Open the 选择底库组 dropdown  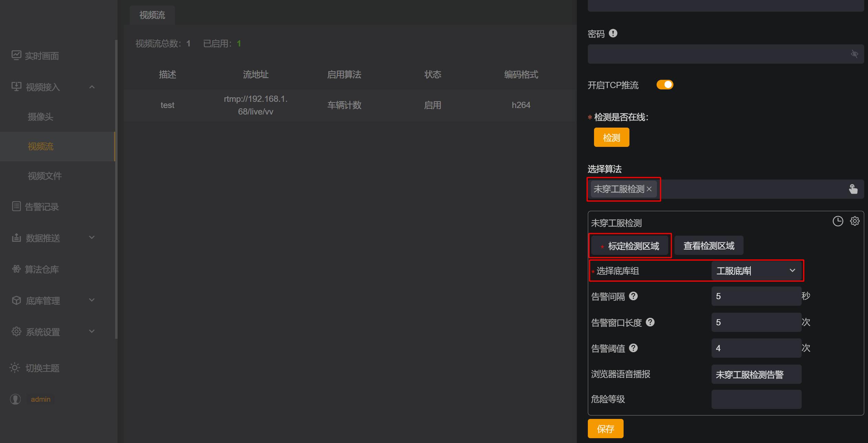(x=756, y=271)
